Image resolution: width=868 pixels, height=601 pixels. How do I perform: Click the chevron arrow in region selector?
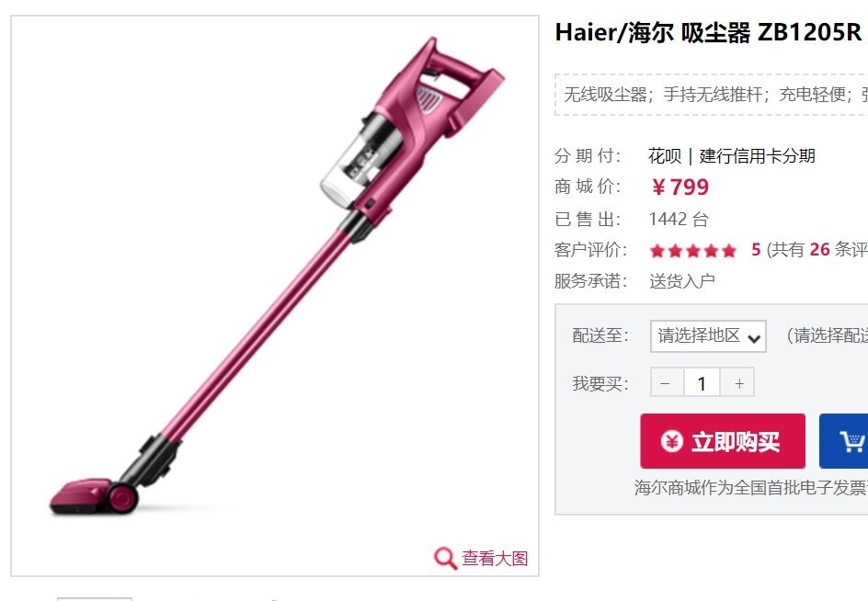(x=753, y=338)
